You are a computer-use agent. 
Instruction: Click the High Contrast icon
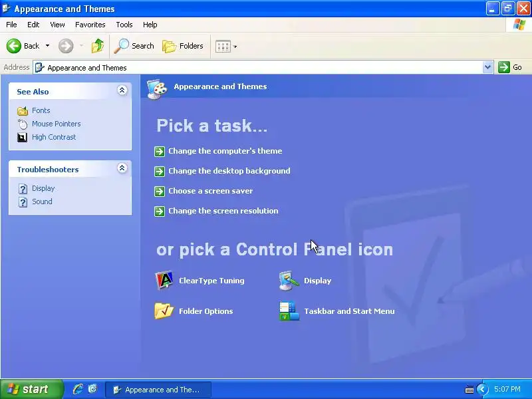23,138
